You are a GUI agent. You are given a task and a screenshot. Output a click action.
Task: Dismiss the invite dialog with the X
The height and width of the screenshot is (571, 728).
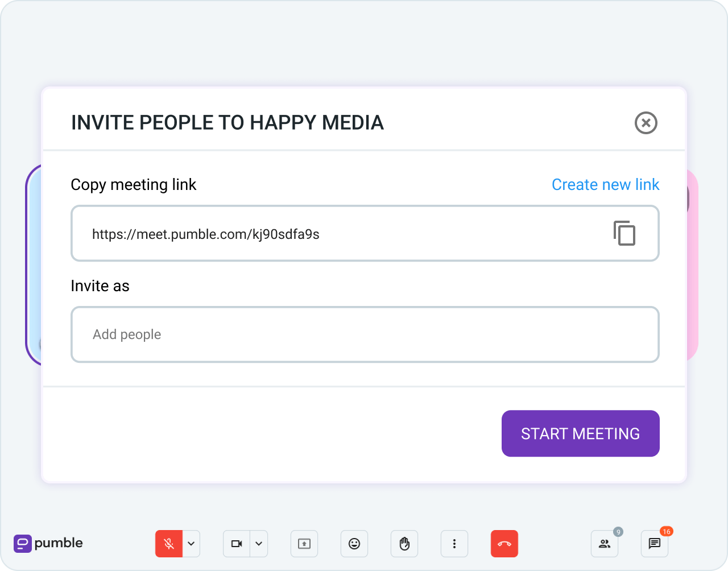646,123
